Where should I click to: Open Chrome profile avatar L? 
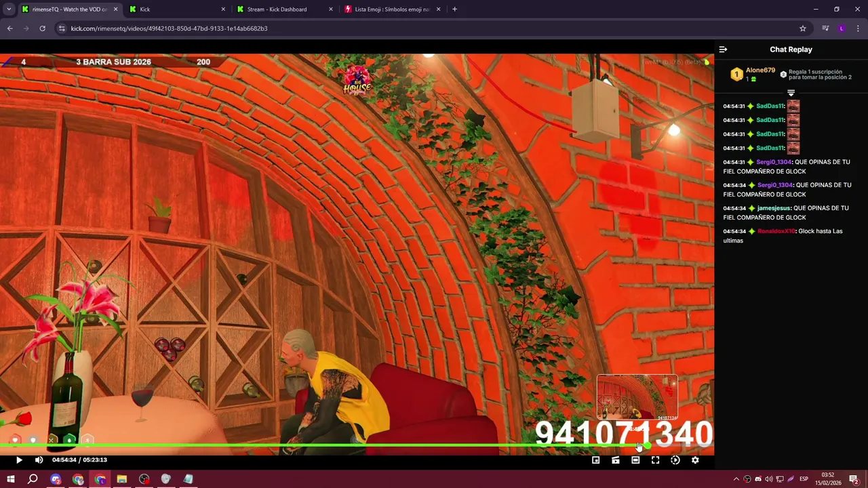(x=842, y=28)
